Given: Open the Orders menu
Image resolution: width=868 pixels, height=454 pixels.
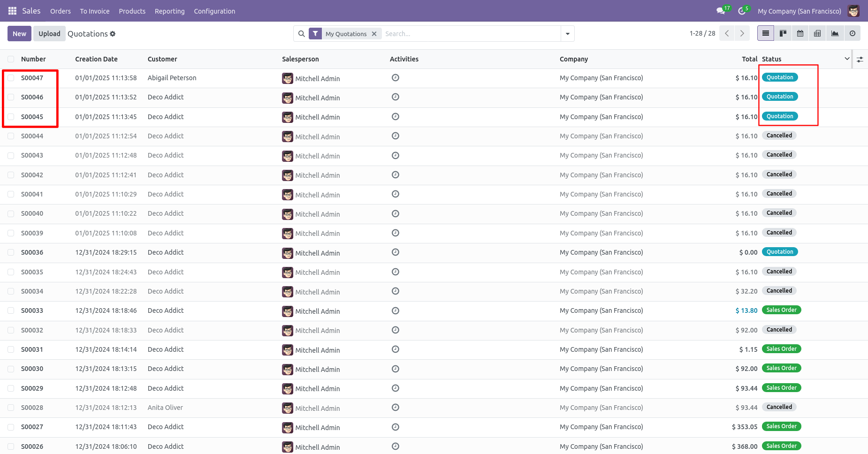Looking at the screenshot, I should [x=61, y=11].
